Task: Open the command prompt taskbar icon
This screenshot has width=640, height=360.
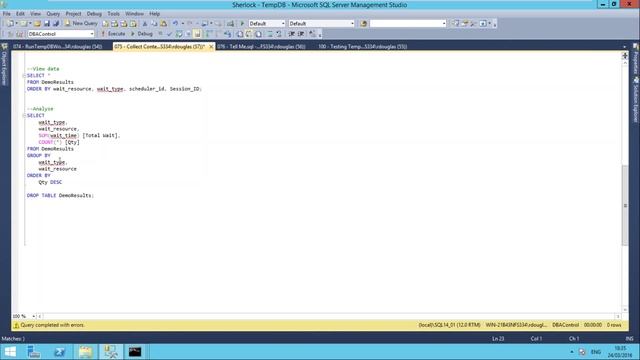Action: [x=135, y=352]
